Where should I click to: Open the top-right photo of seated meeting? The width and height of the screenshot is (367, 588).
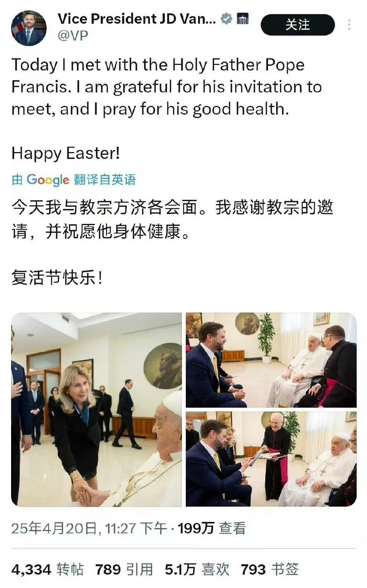[x=271, y=360]
